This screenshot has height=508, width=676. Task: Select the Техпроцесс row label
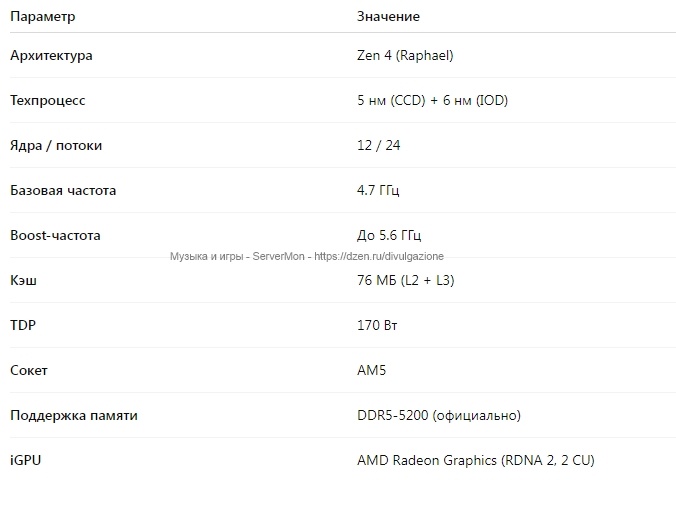(x=48, y=100)
